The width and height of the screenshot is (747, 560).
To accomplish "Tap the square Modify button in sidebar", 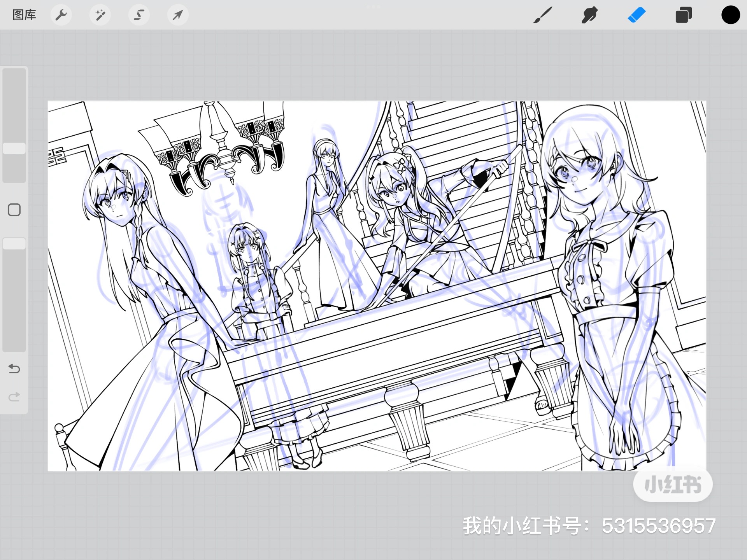I will pos(14,210).
